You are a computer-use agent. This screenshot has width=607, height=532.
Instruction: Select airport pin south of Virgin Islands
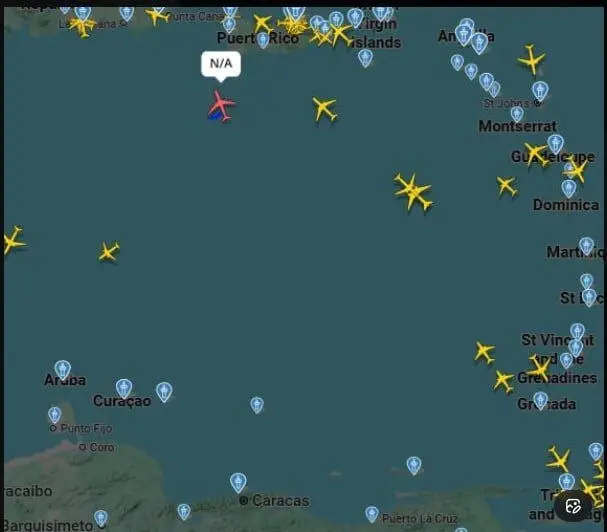pyautogui.click(x=365, y=58)
